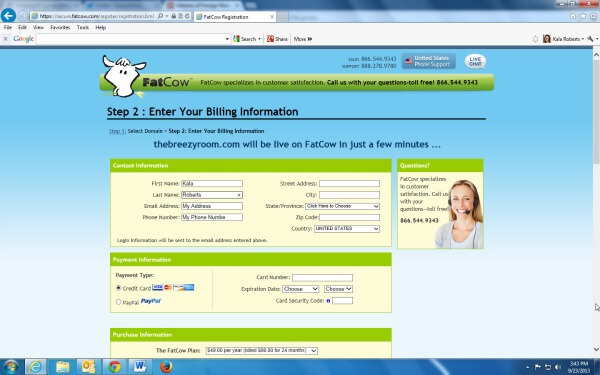
Task: Click the Google toolbar Share button
Action: pos(277,39)
